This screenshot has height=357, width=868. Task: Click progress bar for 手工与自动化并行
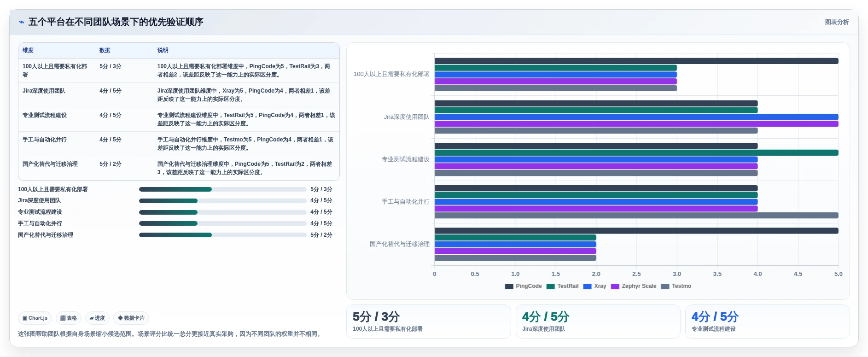(x=223, y=223)
